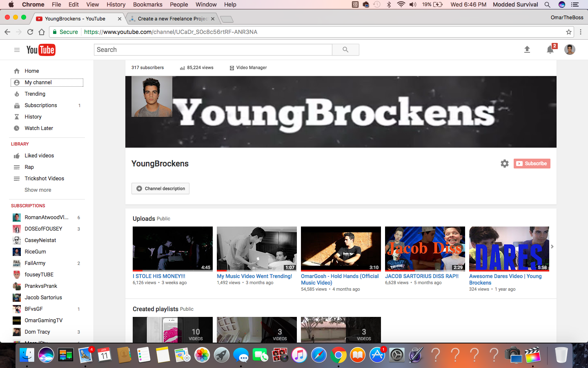The width and height of the screenshot is (588, 368).
Task: Expand library with Show more
Action: click(x=38, y=190)
